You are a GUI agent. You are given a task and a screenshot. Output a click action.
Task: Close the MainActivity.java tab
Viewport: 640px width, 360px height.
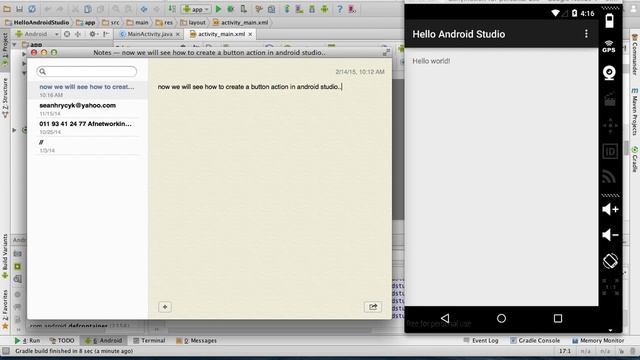click(178, 34)
